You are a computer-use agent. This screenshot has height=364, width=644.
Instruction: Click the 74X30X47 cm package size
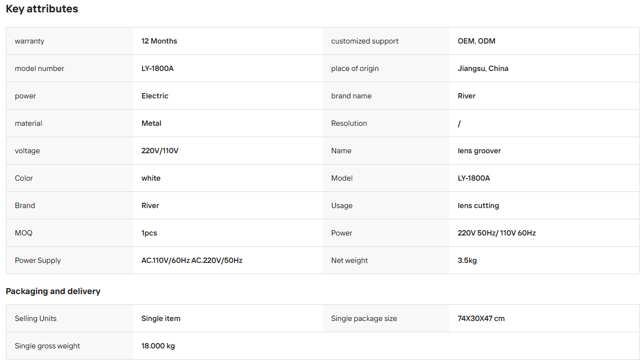(x=481, y=318)
